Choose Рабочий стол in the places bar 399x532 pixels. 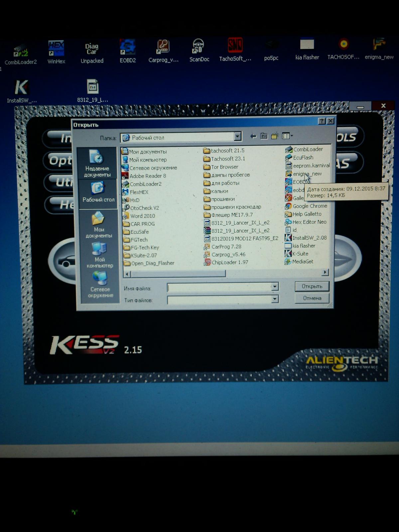click(x=98, y=192)
